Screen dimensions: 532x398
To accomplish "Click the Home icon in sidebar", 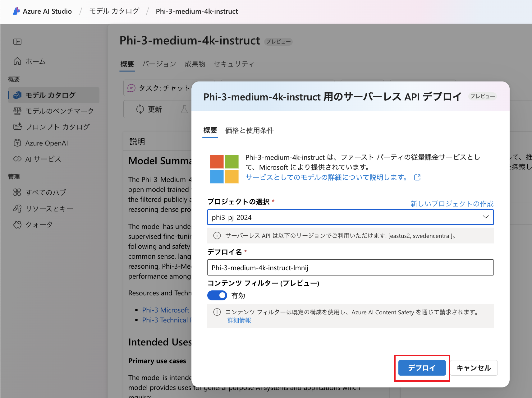I will click(17, 61).
